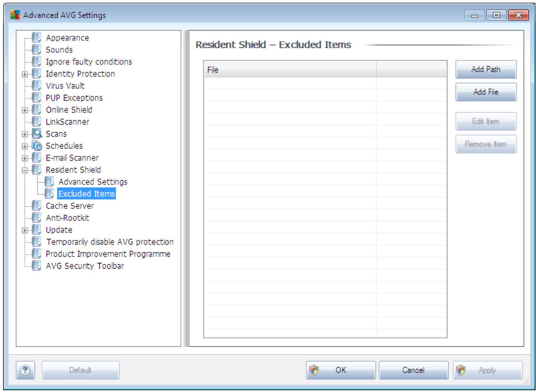Select Appearance in the settings tree
This screenshot has height=392, width=536.
pyautogui.click(x=67, y=38)
